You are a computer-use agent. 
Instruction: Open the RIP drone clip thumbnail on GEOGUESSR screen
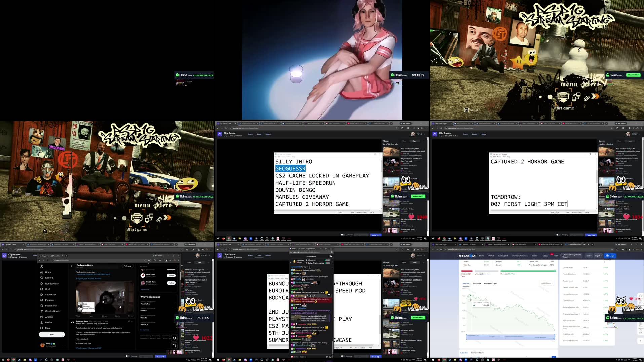point(391,171)
